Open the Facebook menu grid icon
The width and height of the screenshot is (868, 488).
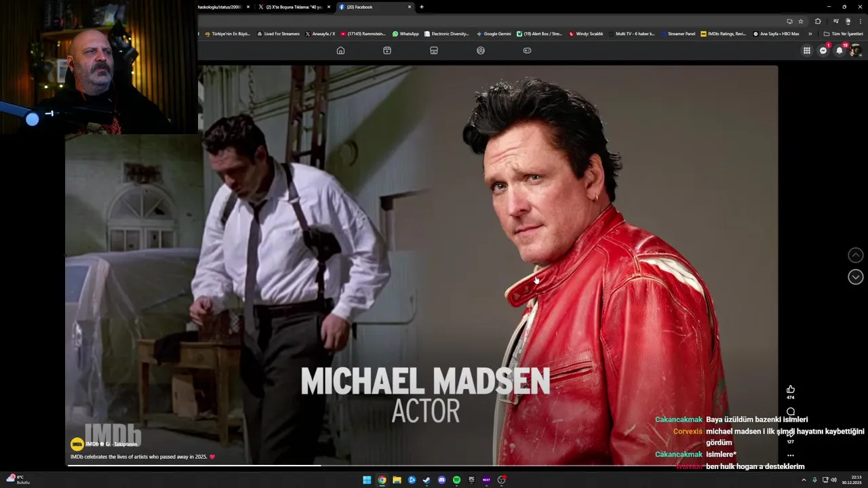807,50
